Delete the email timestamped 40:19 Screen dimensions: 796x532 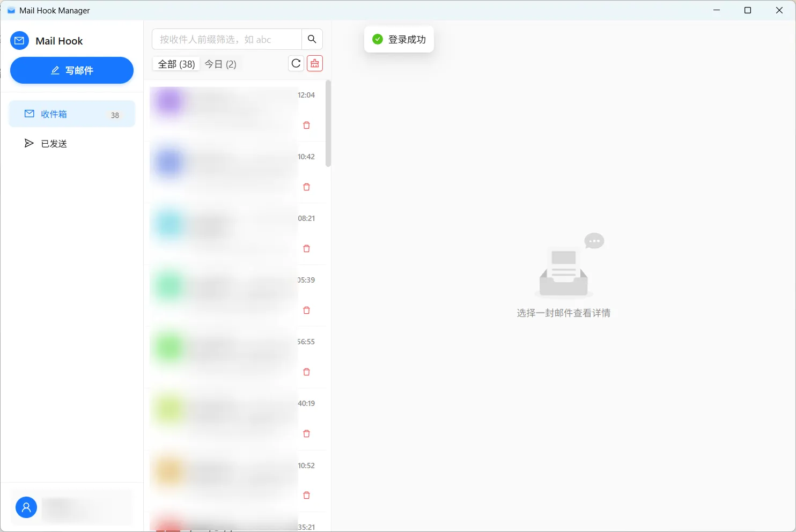point(307,433)
